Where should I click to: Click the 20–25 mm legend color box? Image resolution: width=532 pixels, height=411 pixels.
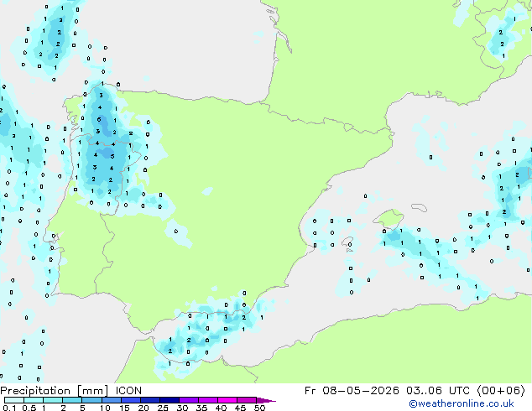[149, 400]
